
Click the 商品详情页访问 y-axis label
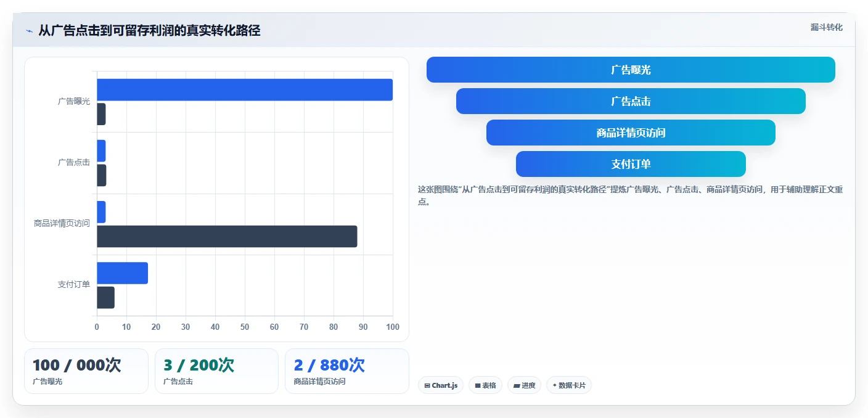[x=62, y=223]
